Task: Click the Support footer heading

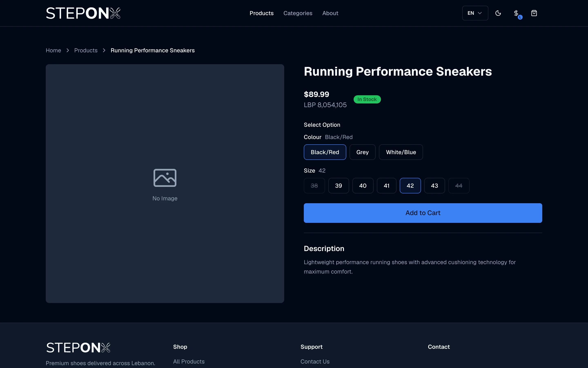Action: point(312,347)
